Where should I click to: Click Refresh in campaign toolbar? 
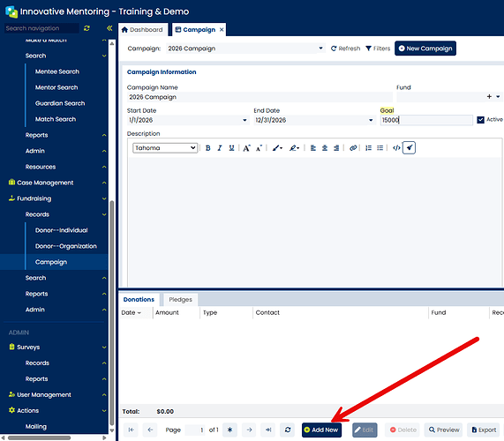click(x=345, y=49)
